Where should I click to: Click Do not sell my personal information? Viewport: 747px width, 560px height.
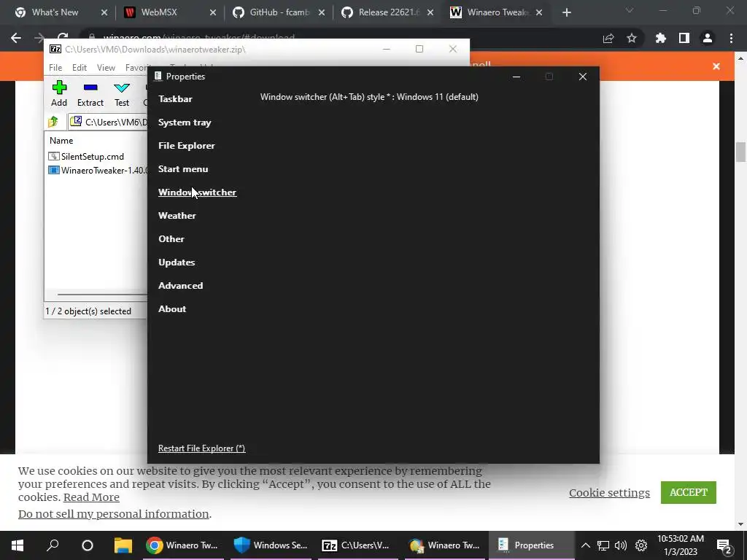(x=113, y=514)
